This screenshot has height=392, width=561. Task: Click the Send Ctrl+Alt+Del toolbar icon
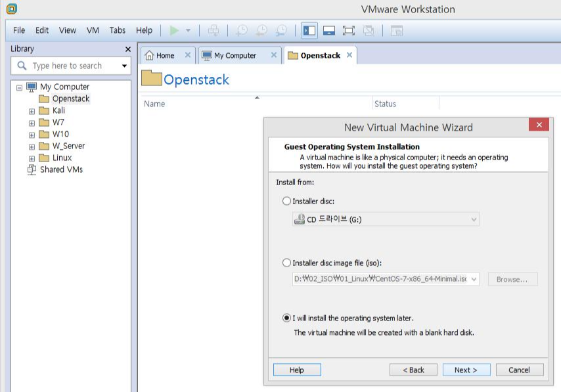(x=213, y=31)
